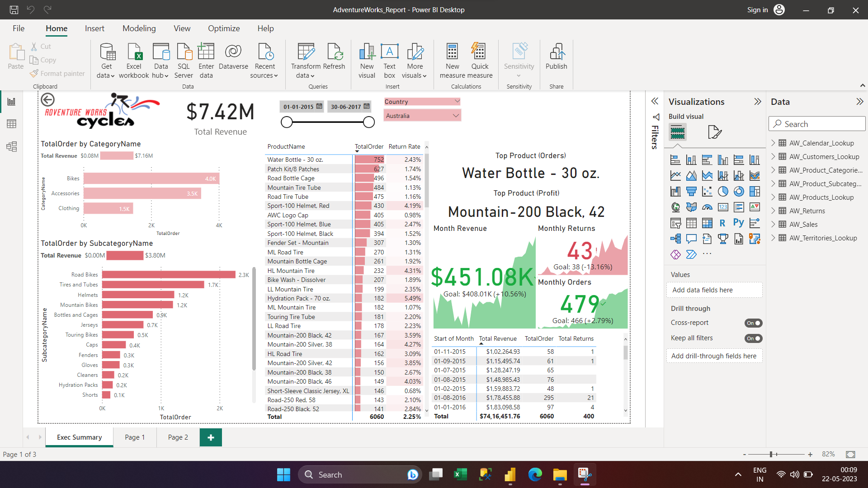Click the end date 30-06-2017 field
Screen dimensions: 868x488
(x=349, y=107)
